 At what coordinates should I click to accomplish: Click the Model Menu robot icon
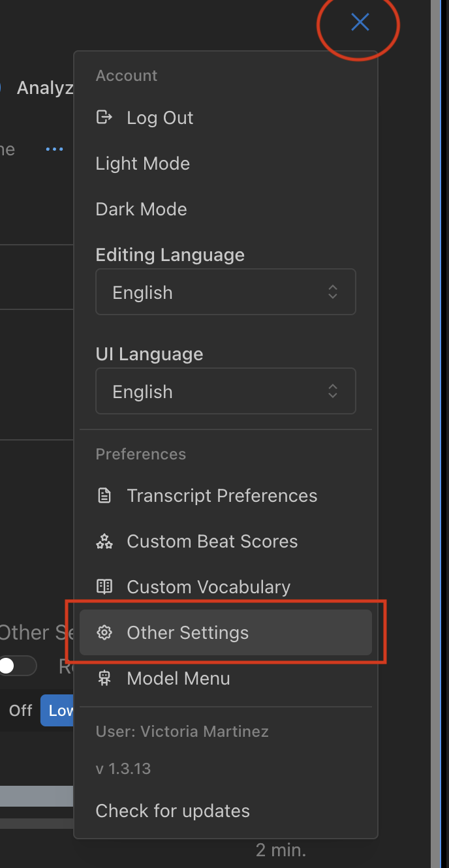pos(104,678)
